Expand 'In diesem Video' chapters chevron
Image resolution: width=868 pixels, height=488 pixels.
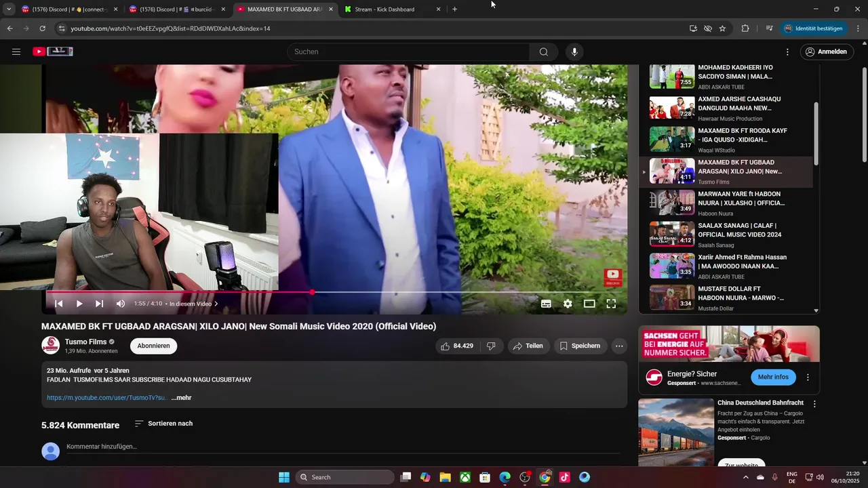(x=216, y=304)
